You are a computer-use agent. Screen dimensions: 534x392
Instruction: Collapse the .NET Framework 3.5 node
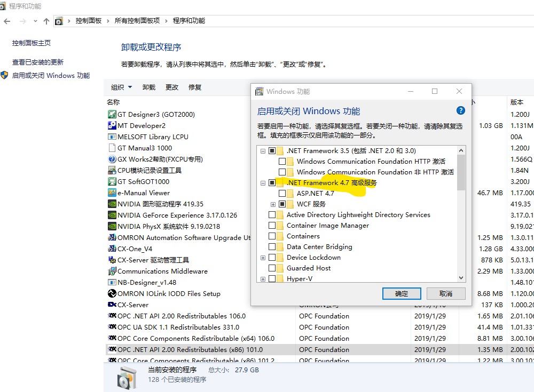[x=263, y=151]
